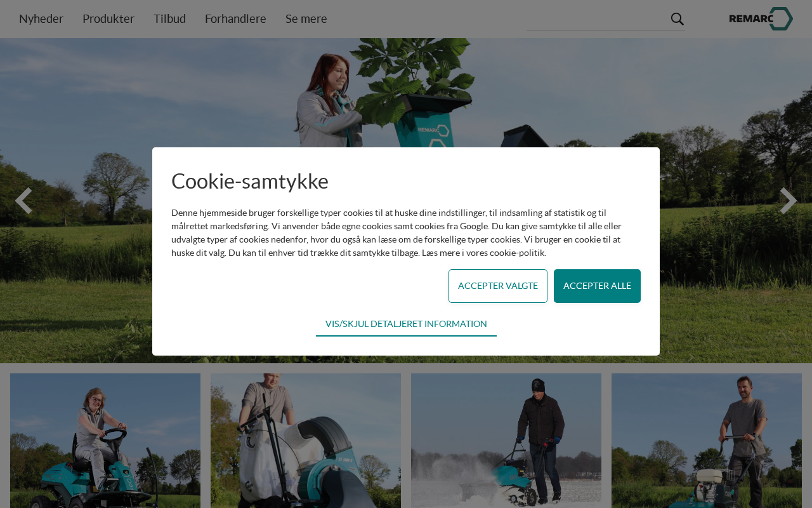Click Accepter alle button
Screen dimensions: 812x508
point(597,286)
